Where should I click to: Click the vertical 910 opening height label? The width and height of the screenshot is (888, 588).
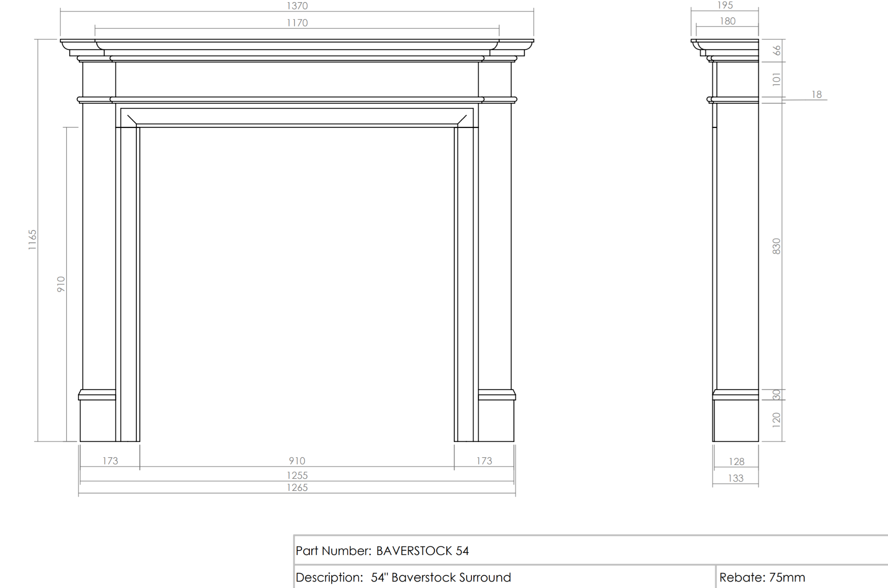coord(61,285)
